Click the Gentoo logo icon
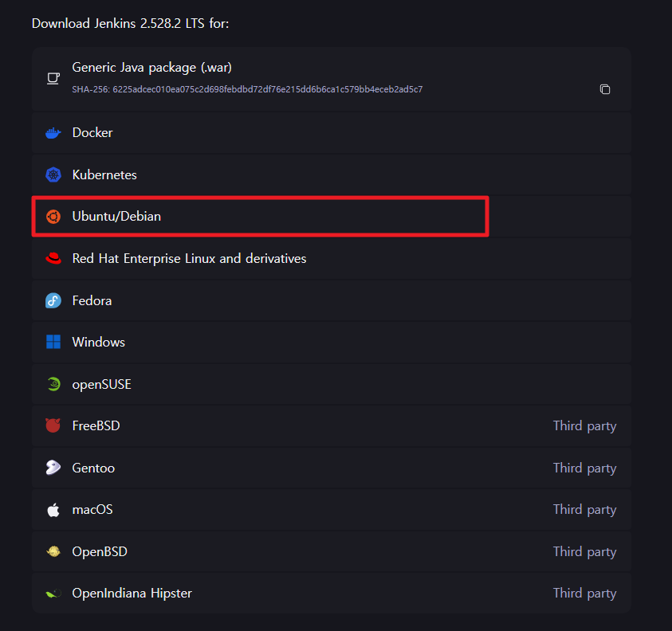The width and height of the screenshot is (672, 631). [x=53, y=468]
